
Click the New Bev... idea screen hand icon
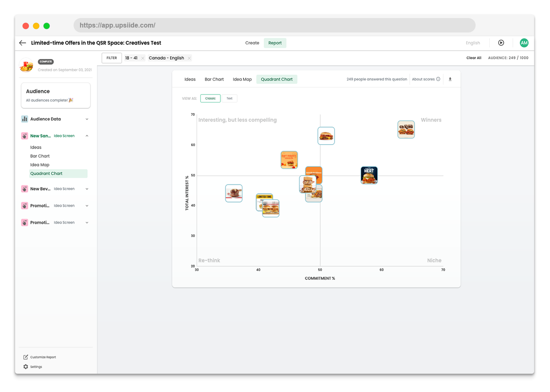[x=25, y=189]
